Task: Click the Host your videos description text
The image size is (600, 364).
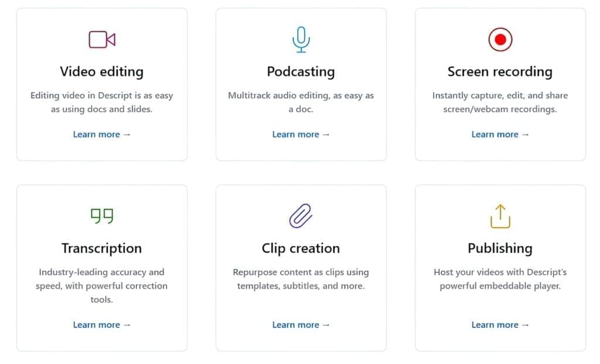Action: click(x=500, y=279)
